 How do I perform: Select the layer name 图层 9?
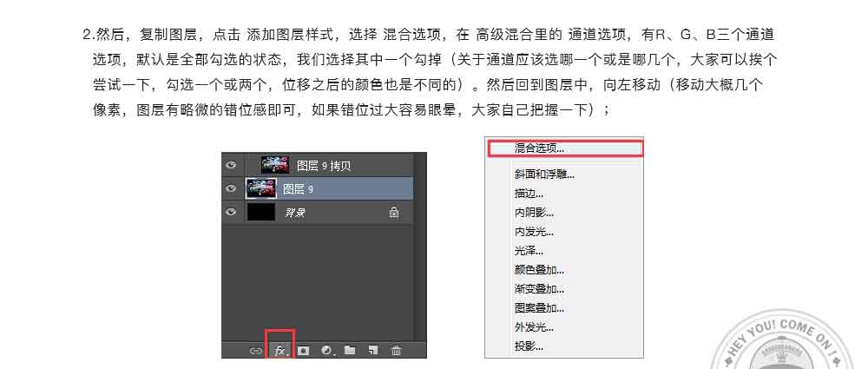coord(299,189)
